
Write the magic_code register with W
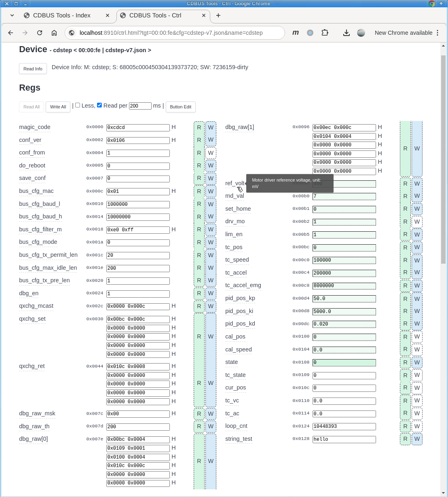click(211, 127)
